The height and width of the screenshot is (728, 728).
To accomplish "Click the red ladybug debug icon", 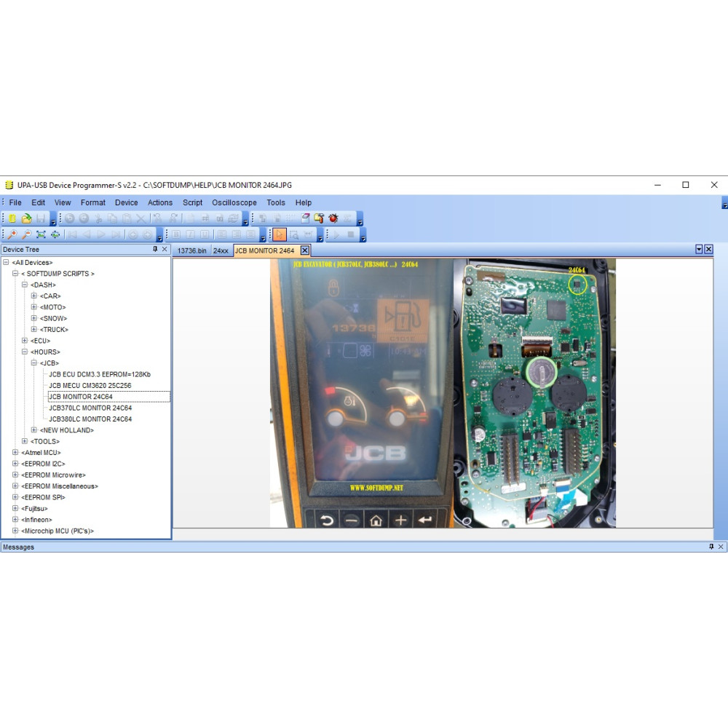I will [x=333, y=218].
